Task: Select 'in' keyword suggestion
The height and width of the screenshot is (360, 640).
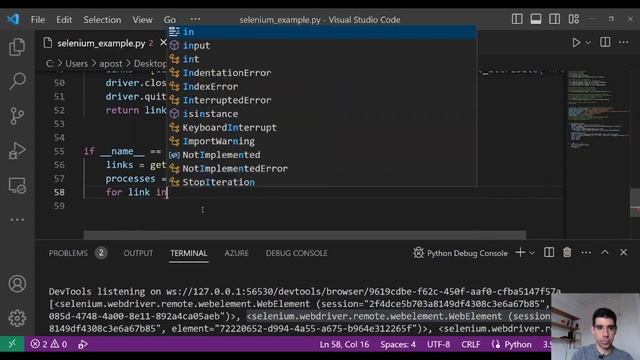Action: [322, 32]
